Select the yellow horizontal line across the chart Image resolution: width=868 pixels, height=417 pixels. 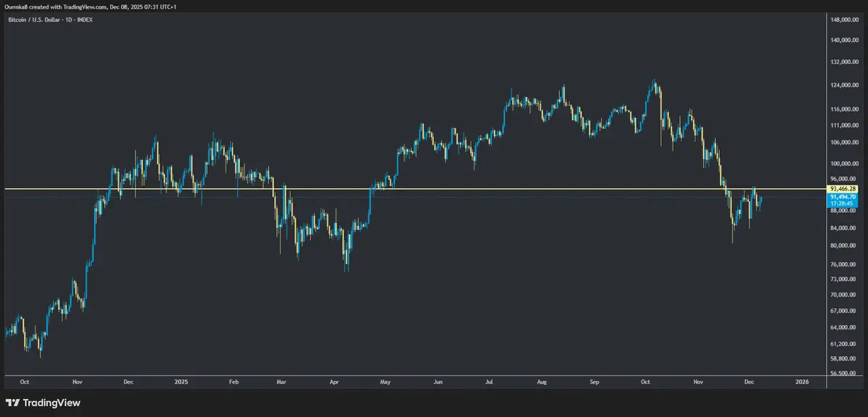pyautogui.click(x=414, y=189)
